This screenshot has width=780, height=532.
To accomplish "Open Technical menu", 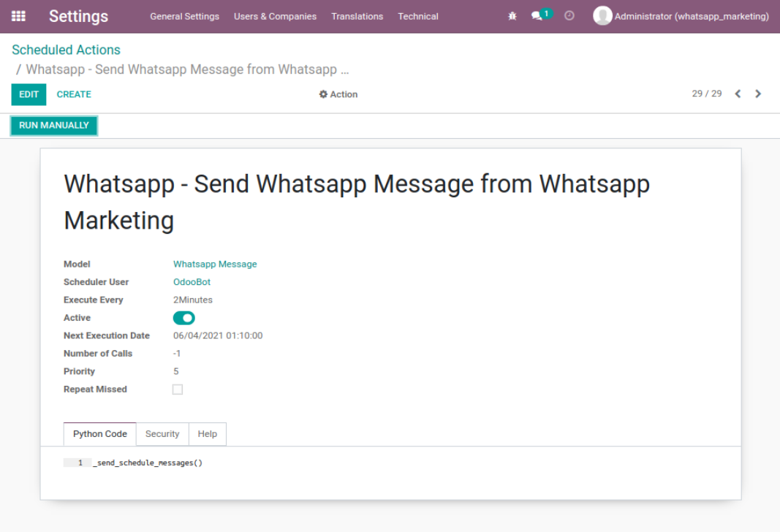I will coord(418,16).
